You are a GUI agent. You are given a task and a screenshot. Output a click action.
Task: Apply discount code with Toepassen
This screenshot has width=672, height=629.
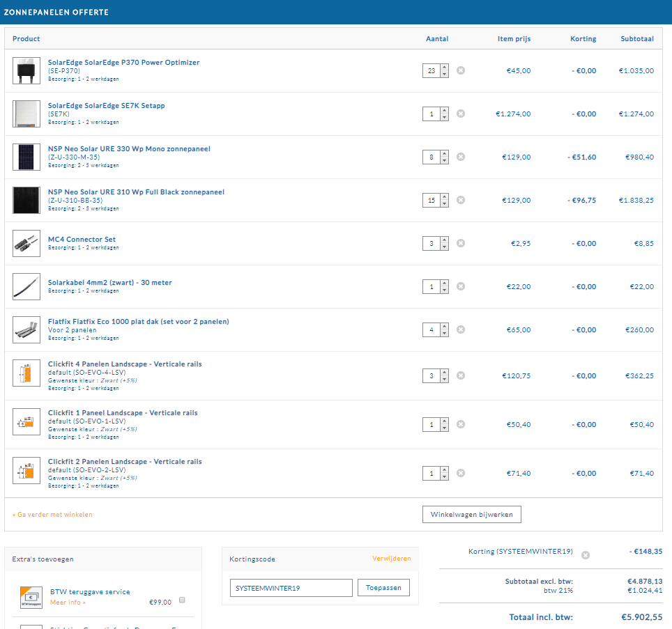383,587
